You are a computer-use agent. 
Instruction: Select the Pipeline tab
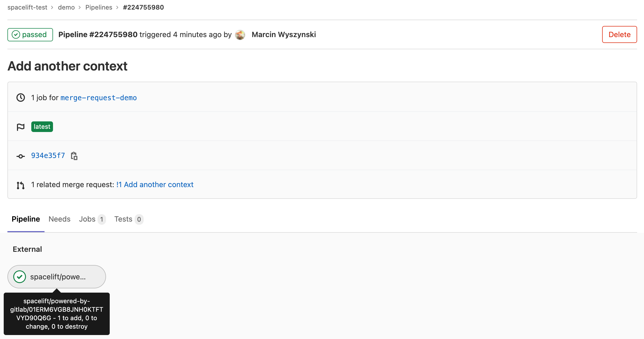coord(26,219)
